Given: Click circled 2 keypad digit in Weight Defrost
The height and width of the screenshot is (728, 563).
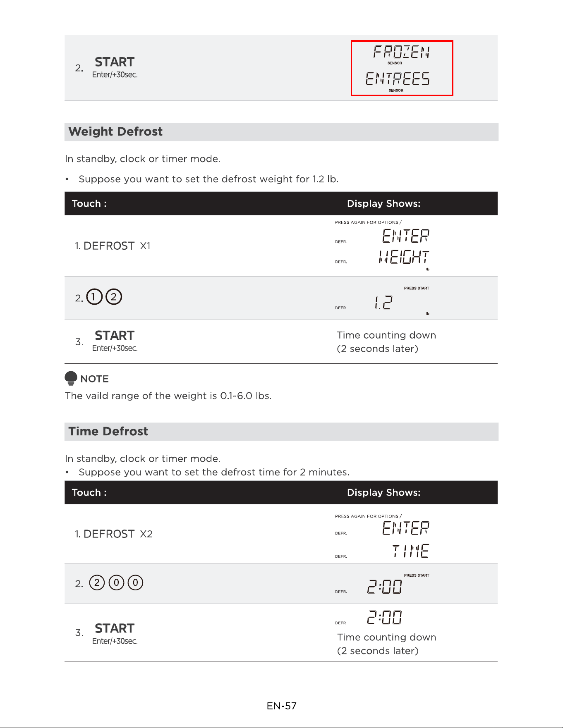Looking at the screenshot, I should coord(114,297).
